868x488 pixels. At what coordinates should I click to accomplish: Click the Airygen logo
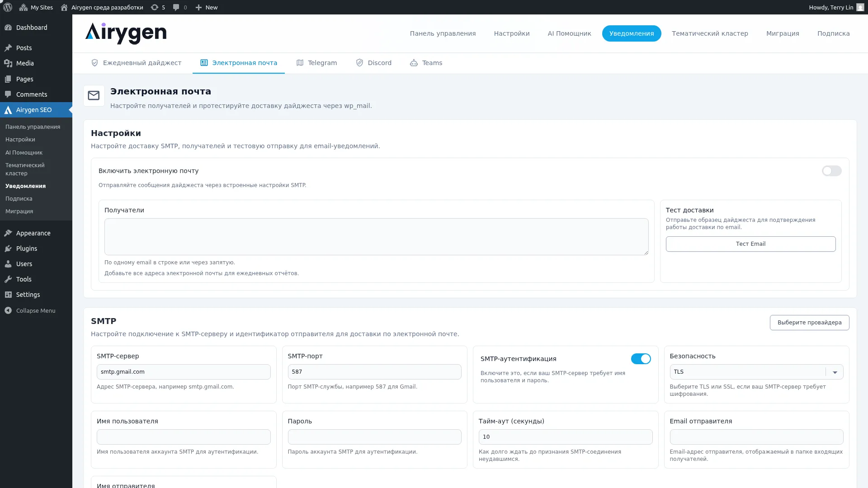point(126,33)
